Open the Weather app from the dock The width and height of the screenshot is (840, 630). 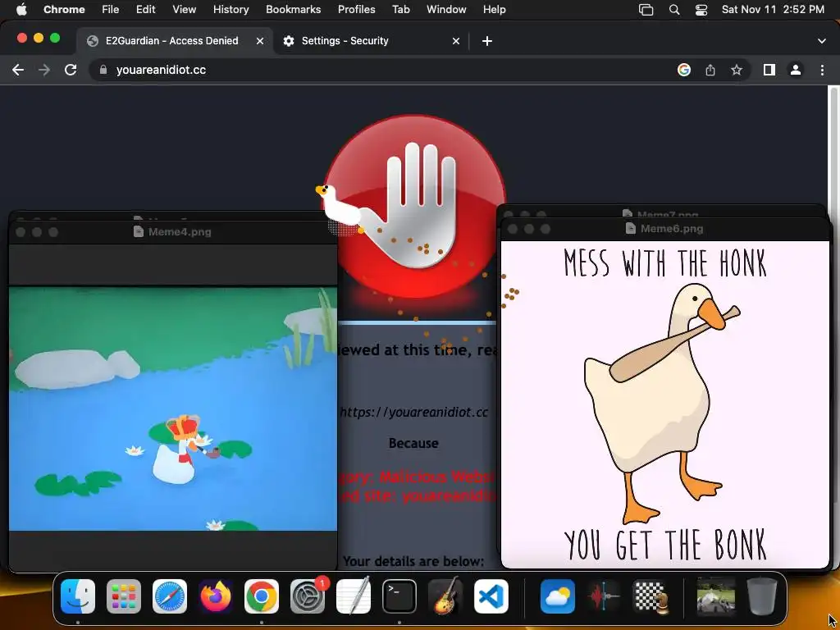click(x=557, y=596)
